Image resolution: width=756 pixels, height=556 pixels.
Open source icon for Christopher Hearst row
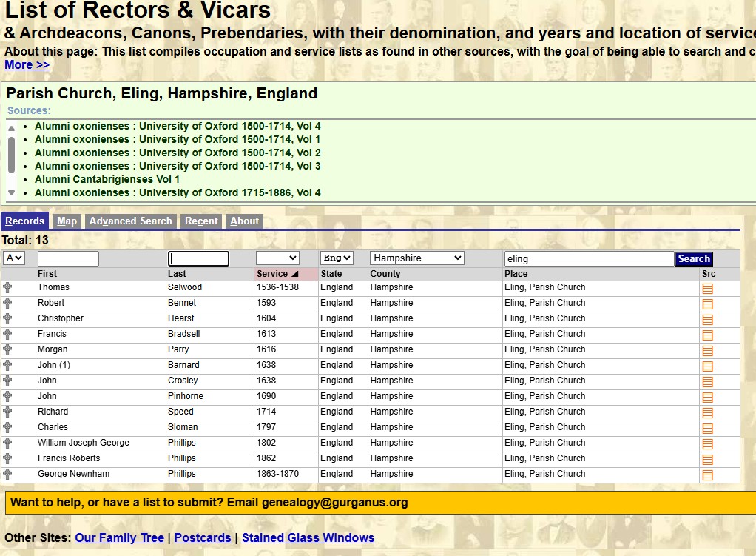pyautogui.click(x=707, y=319)
